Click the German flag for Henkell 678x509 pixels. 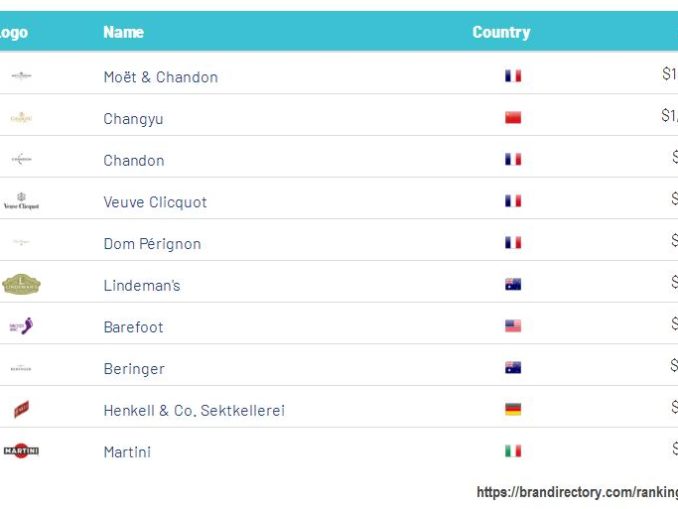point(513,409)
